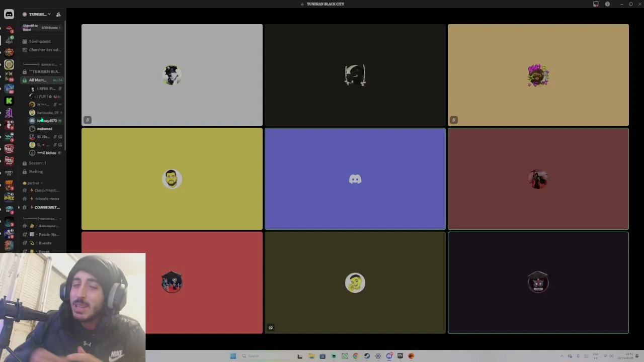Open the COMMUNIT... text channel
The width and height of the screenshot is (644, 362).
(x=42, y=207)
